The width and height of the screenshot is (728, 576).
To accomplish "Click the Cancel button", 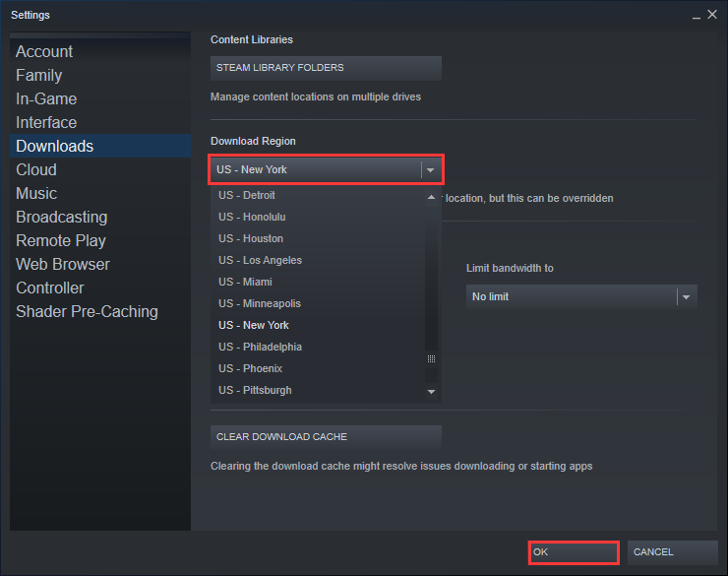I will pyautogui.click(x=672, y=552).
